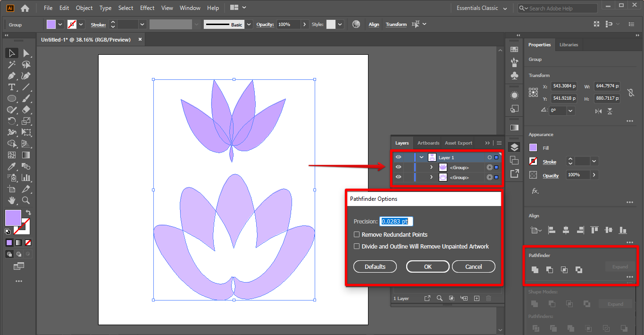The height and width of the screenshot is (335, 644).
Task: Click the Unite pathfinder icon
Action: [535, 269]
